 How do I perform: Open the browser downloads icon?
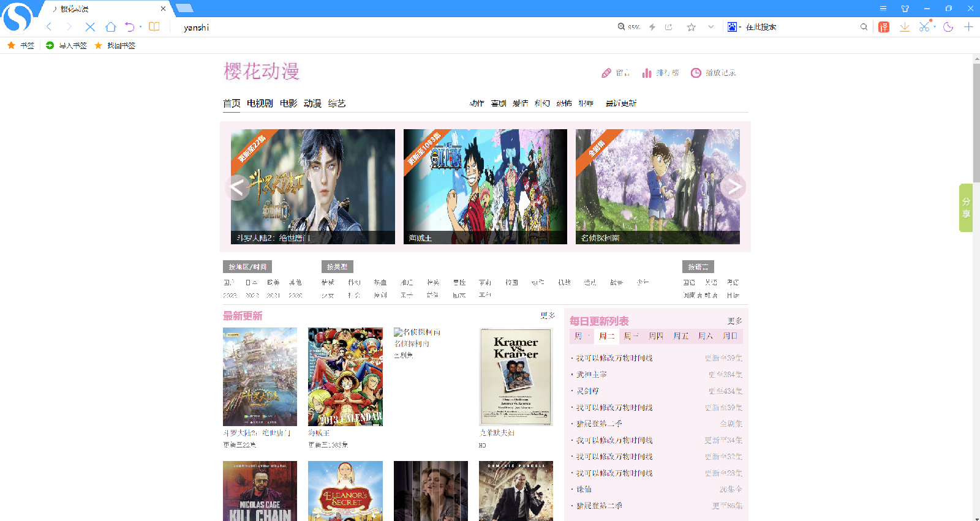tap(904, 27)
